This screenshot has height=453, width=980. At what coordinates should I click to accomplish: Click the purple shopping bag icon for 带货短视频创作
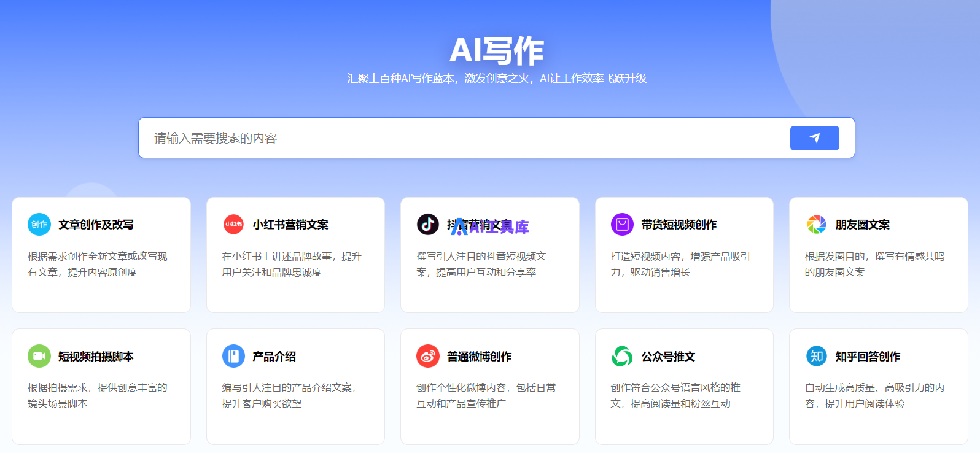622,225
